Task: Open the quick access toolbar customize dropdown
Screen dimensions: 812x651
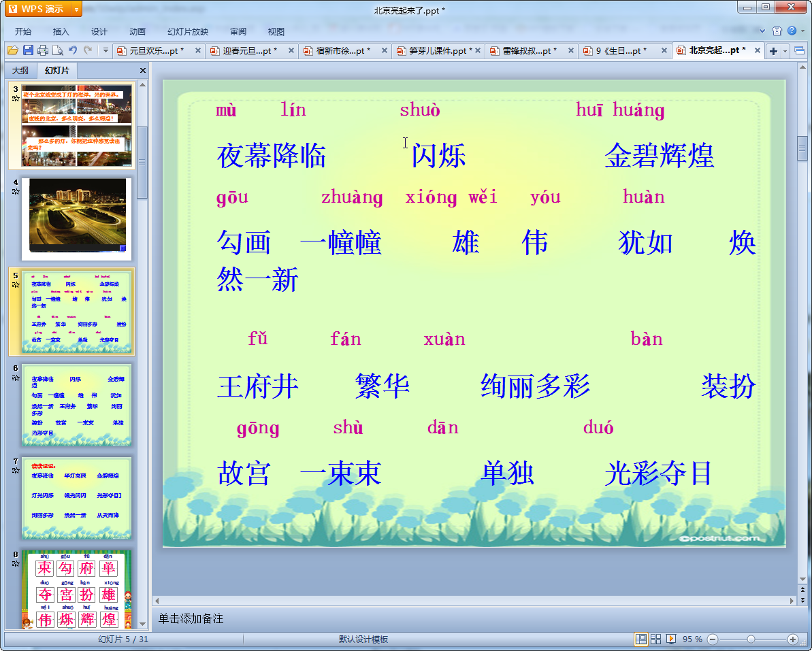Action: coord(105,50)
